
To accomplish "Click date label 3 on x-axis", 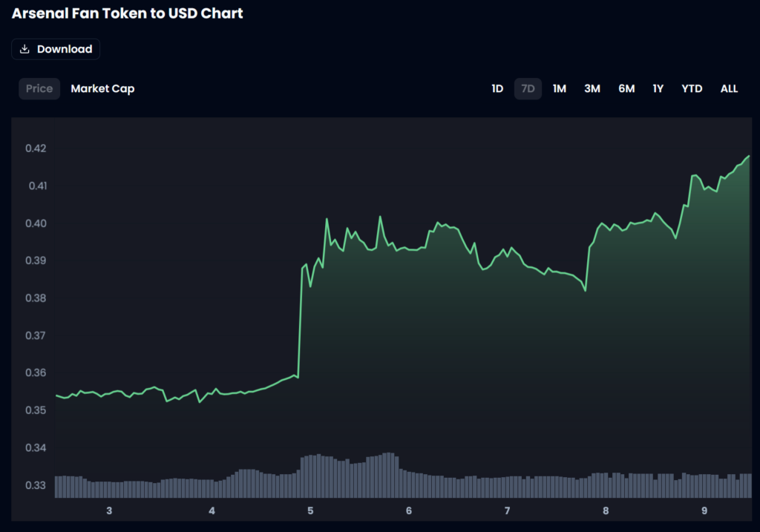I will pos(109,510).
